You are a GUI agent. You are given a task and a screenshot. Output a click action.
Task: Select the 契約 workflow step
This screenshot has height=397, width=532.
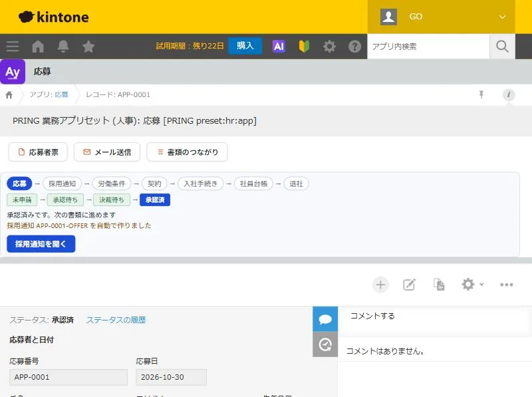[154, 184]
